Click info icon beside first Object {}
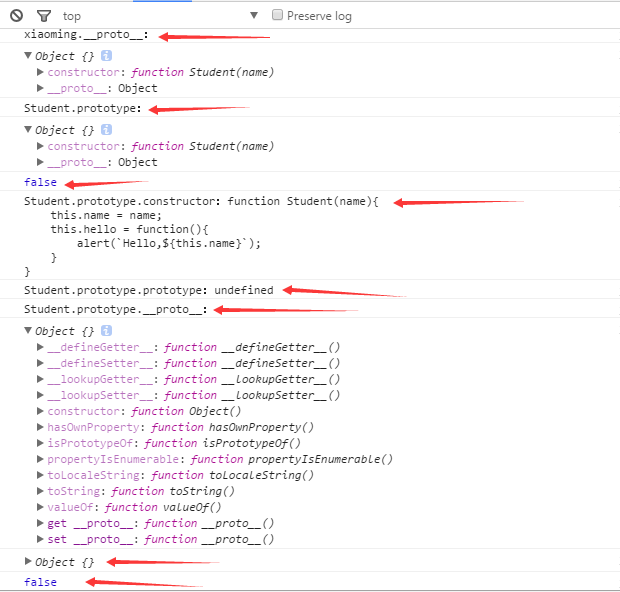The height and width of the screenshot is (592, 620). pyautogui.click(x=106, y=56)
